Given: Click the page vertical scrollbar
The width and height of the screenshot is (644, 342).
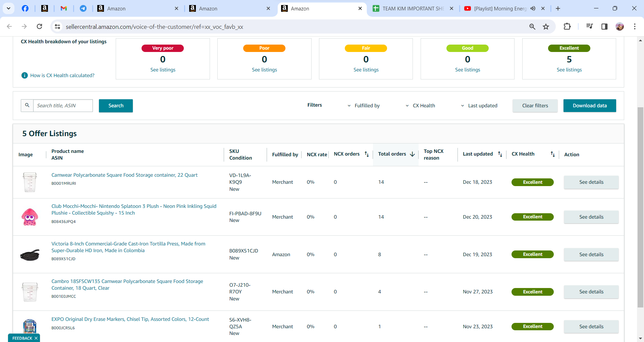Looking at the screenshot, I should coord(640,207).
